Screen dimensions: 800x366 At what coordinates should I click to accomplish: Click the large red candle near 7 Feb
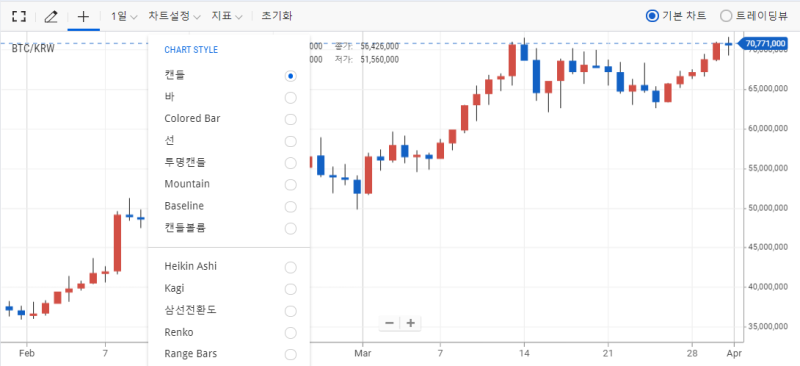tap(117, 242)
